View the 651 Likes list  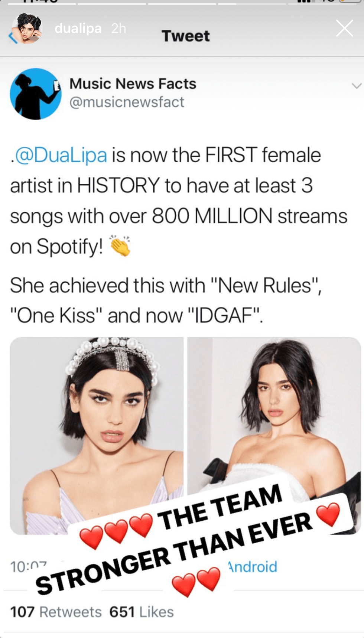click(x=142, y=612)
